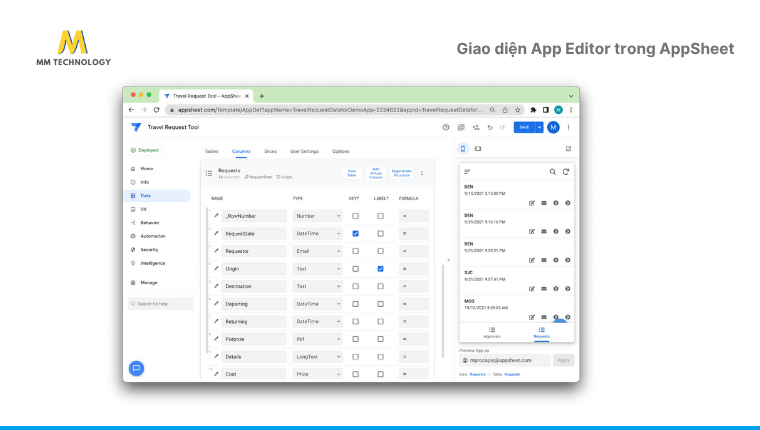This screenshot has height=430, width=760.
Task: Click the View Table button
Action: (352, 173)
